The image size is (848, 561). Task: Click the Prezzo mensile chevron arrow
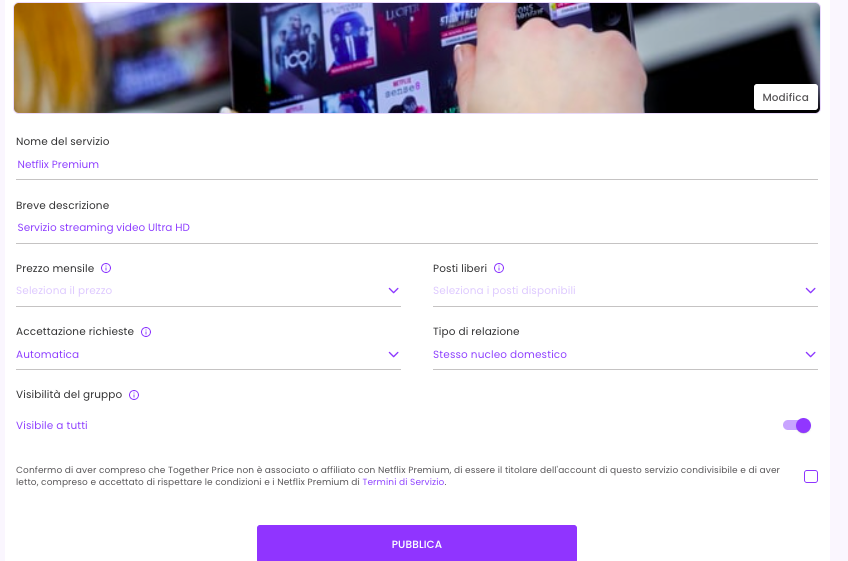coord(394,291)
